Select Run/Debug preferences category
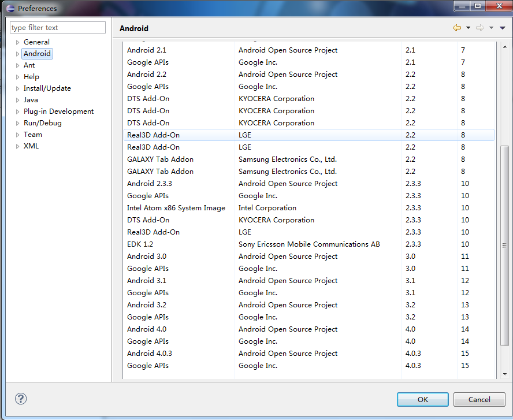This screenshot has width=513, height=420. (43, 123)
